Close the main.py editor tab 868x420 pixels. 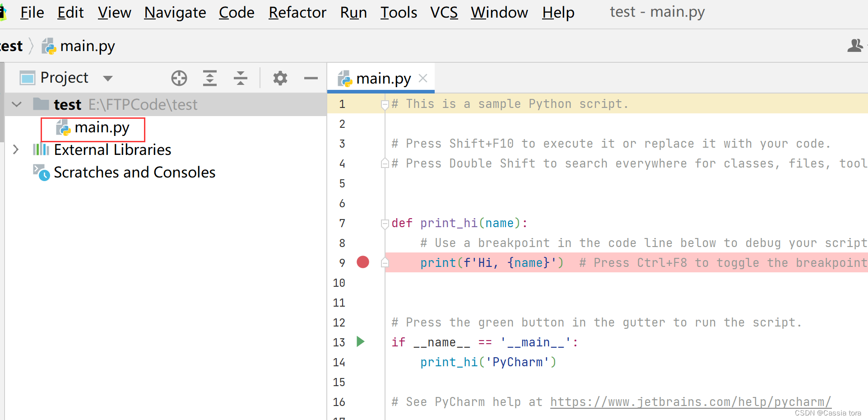coord(423,78)
